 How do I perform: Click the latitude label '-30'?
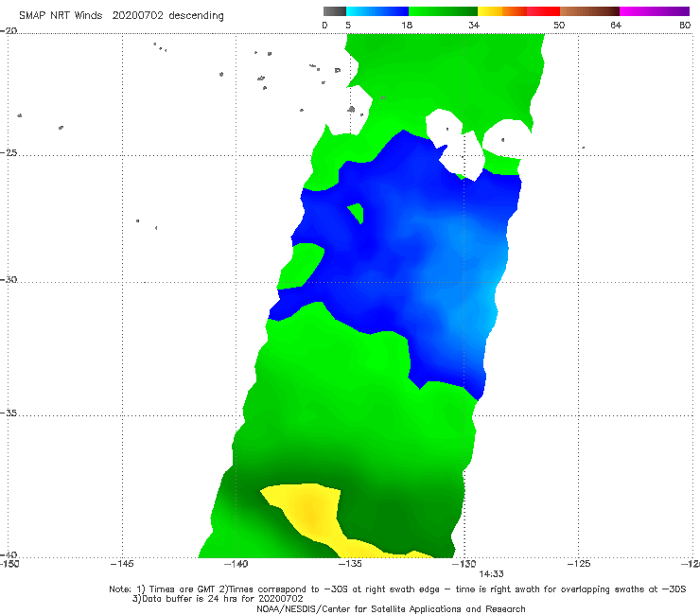(x=9, y=279)
